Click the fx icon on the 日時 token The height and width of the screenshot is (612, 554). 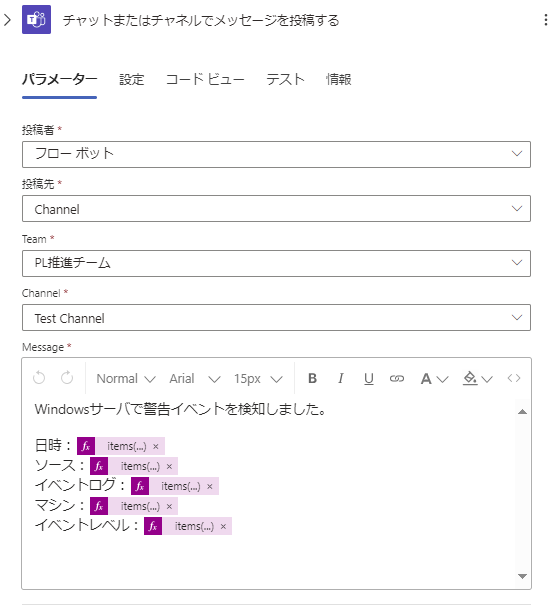click(x=86, y=446)
